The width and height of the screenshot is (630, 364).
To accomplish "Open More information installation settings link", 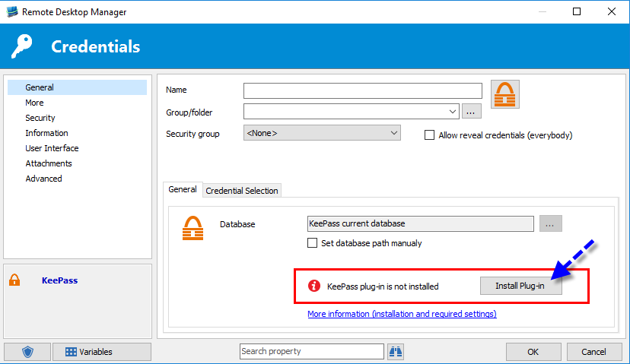I will tap(402, 314).
